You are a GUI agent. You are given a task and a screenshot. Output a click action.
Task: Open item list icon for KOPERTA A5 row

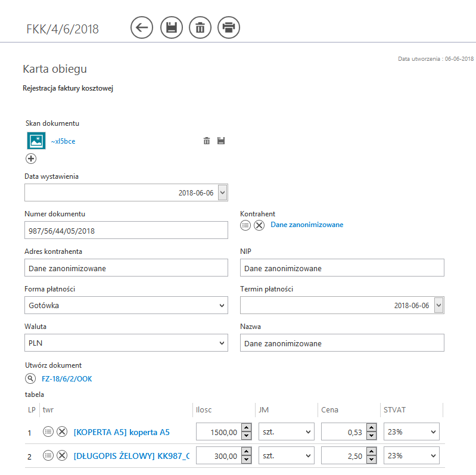48,431
